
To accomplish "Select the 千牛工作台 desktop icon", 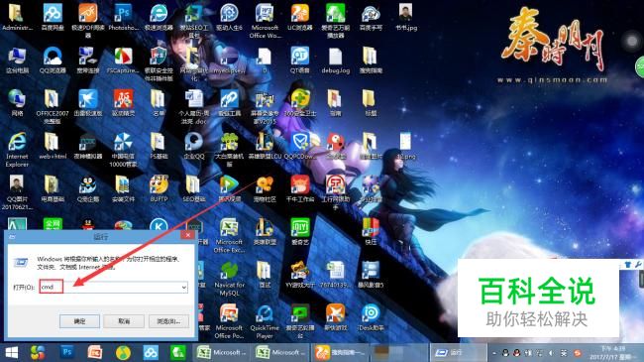I will coord(300,188).
